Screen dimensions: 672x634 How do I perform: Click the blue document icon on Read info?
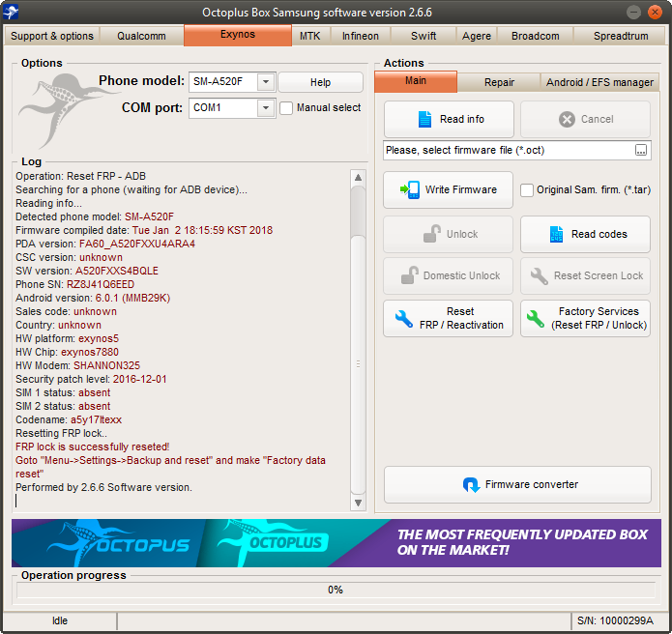pos(424,119)
